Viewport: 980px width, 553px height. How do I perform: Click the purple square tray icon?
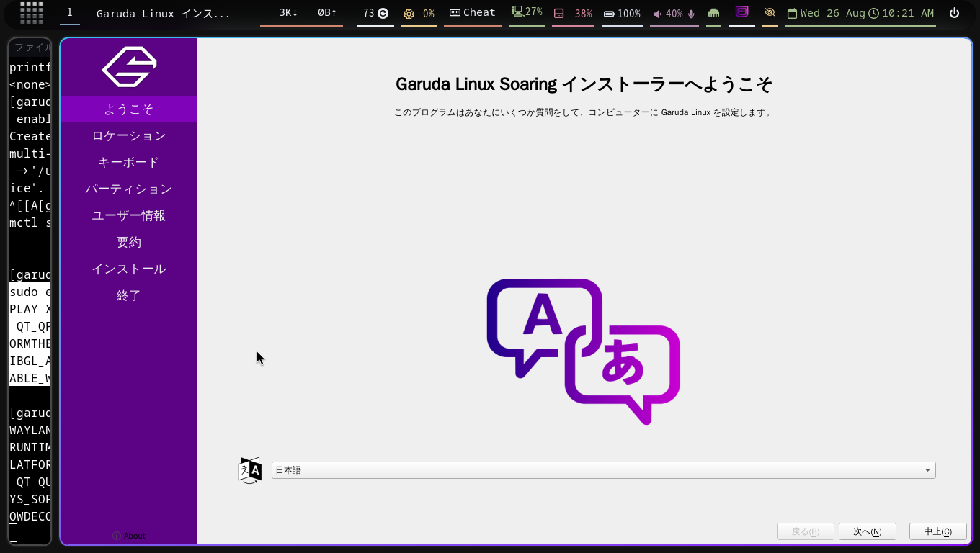click(x=741, y=12)
